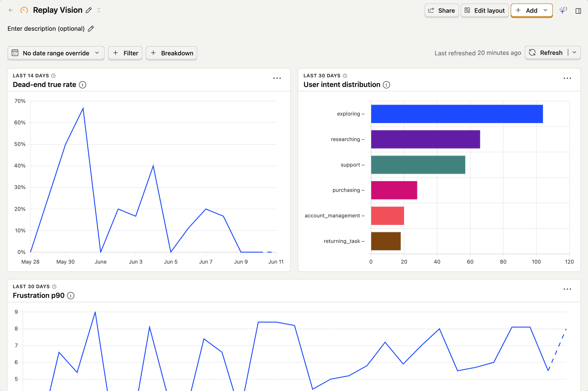Click the Dead-end true rate info icon
The image size is (588, 391).
point(83,85)
